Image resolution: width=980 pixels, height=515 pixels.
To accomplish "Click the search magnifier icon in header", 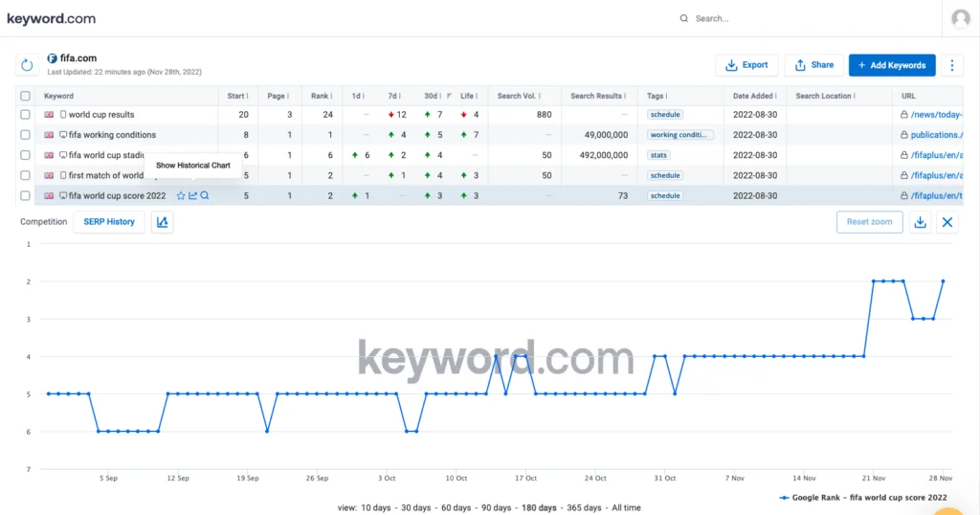I will click(x=683, y=19).
